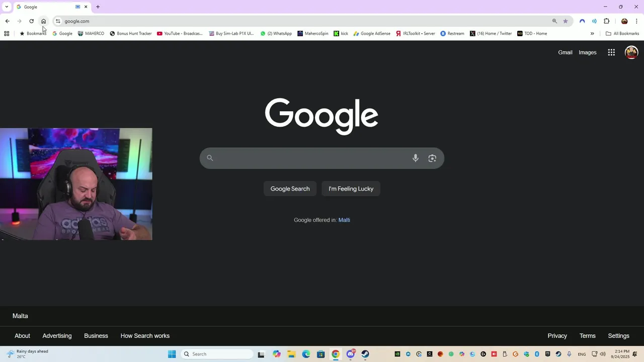Show hidden bookmarks with double chevron
Screen dimensions: 644x362
[592, 34]
